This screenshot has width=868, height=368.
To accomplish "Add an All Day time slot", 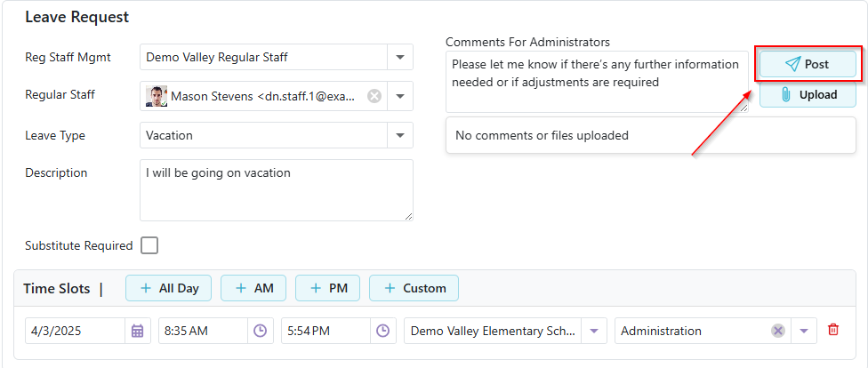I will (168, 288).
